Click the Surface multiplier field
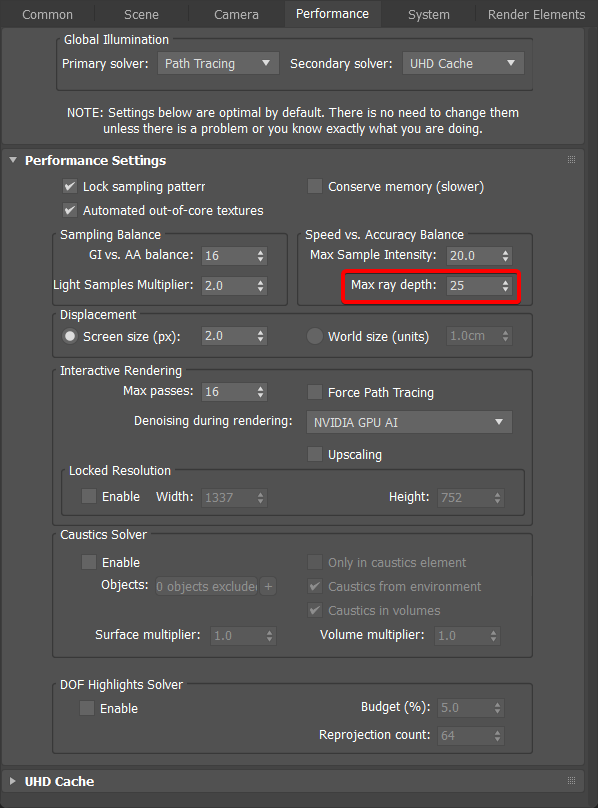Screen dimensions: 598x808 237,635
